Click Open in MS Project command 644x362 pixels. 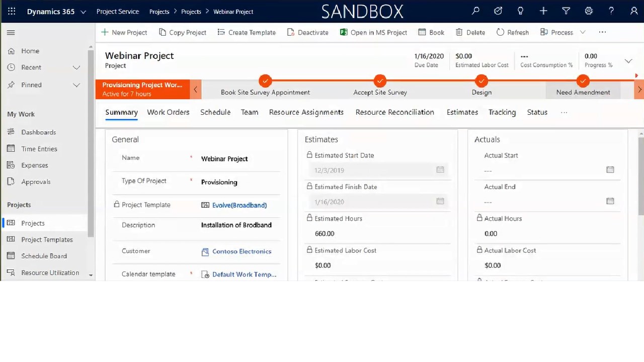373,32
